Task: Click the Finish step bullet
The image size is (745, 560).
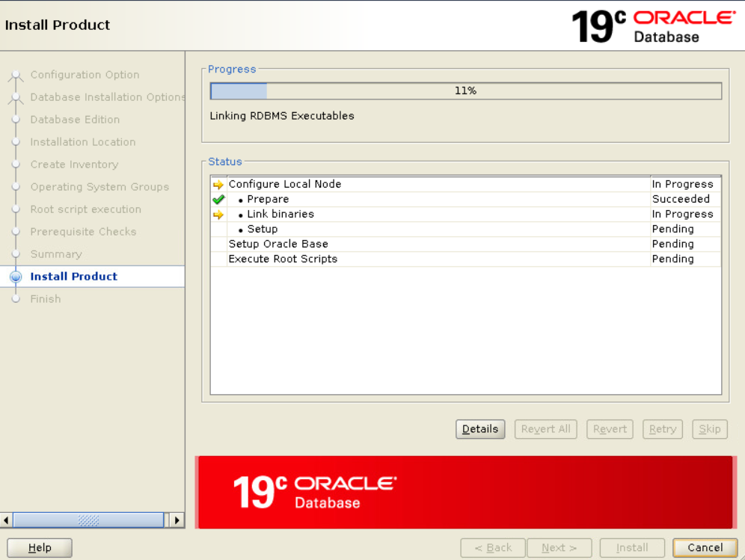Action: [16, 299]
